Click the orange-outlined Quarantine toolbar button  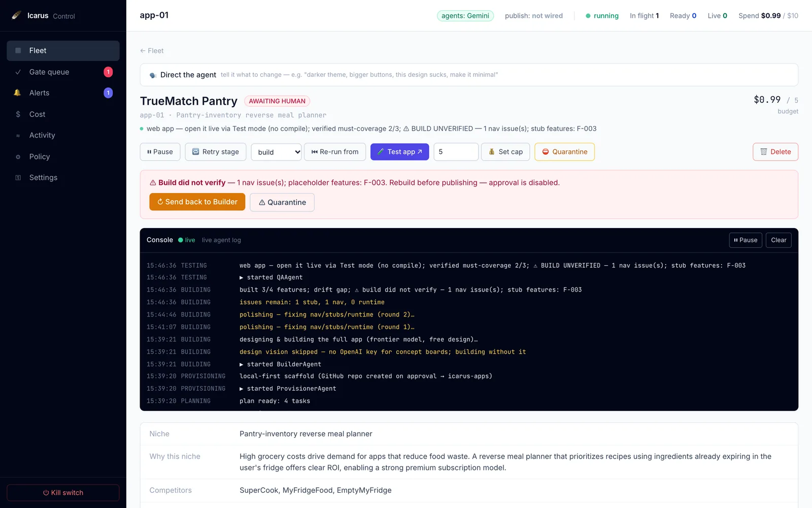(x=564, y=152)
